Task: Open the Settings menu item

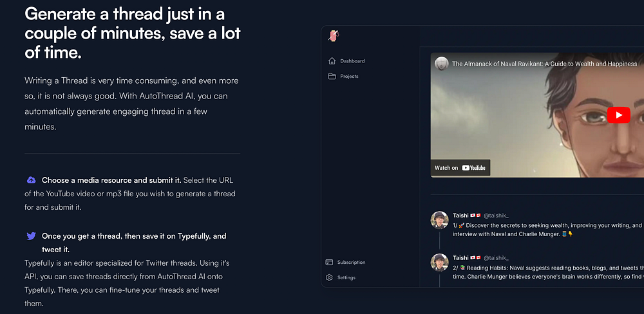Action: pos(341,277)
